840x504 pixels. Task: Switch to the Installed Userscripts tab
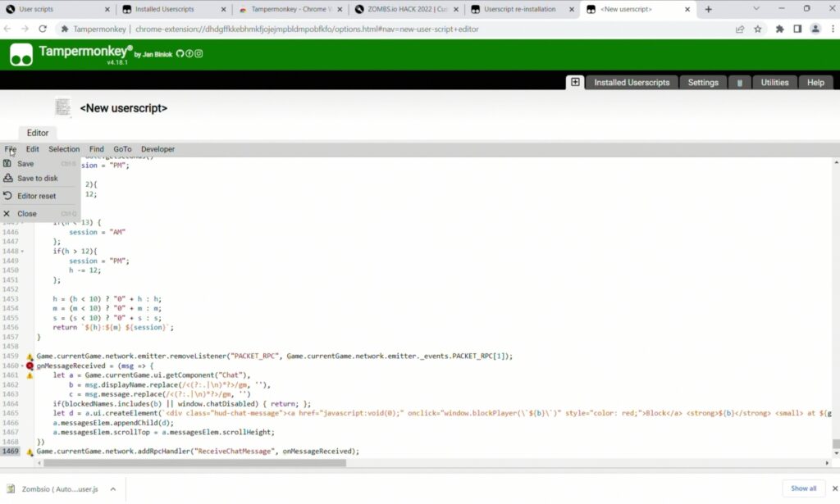tap(632, 83)
